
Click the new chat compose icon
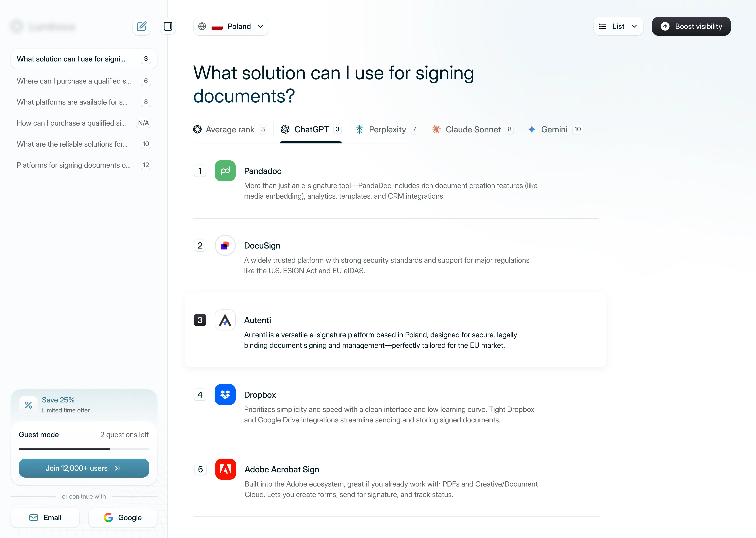pyautogui.click(x=142, y=26)
